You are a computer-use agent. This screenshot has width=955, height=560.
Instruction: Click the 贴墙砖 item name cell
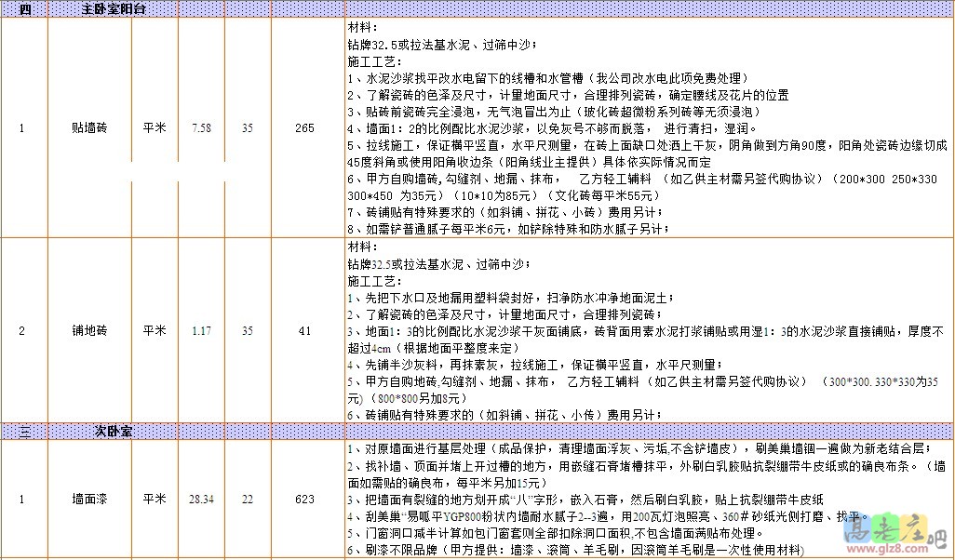coord(89,127)
